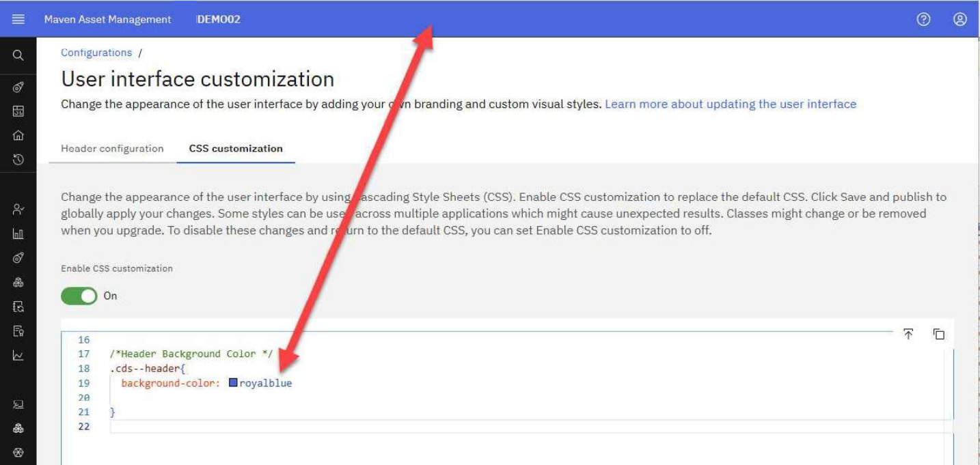Open the bar chart sidebar icon

pos(18,234)
